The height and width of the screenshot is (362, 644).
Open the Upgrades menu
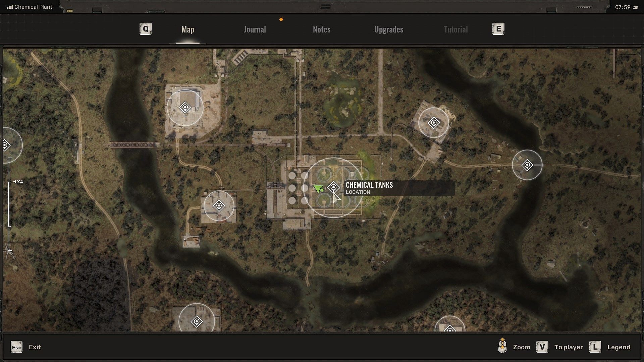click(389, 29)
